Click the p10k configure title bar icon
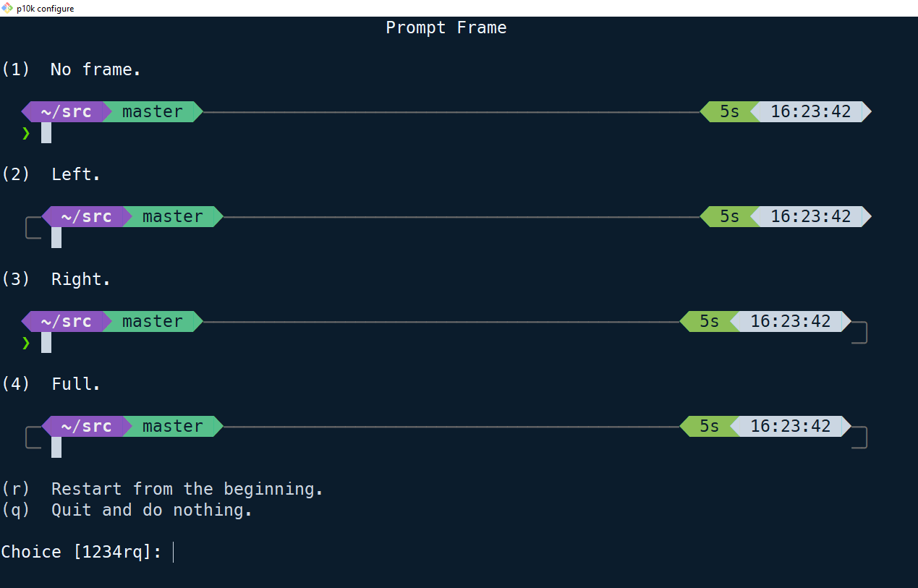The width and height of the screenshot is (918, 588). tap(9, 8)
